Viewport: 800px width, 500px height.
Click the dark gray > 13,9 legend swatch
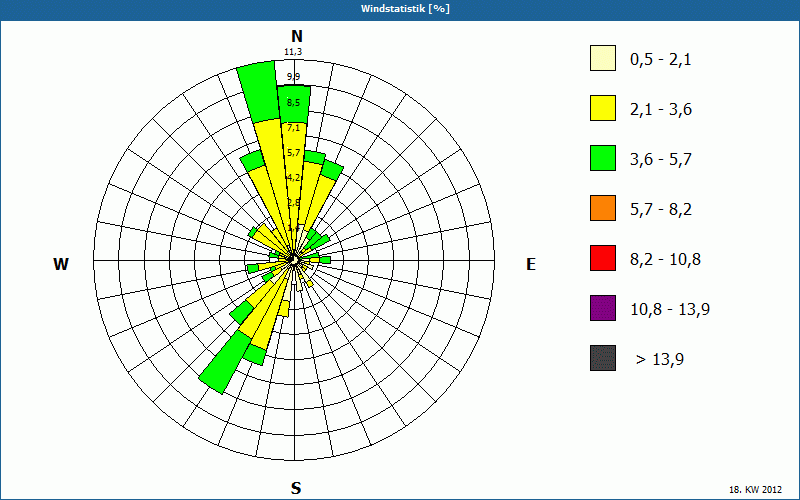click(603, 358)
